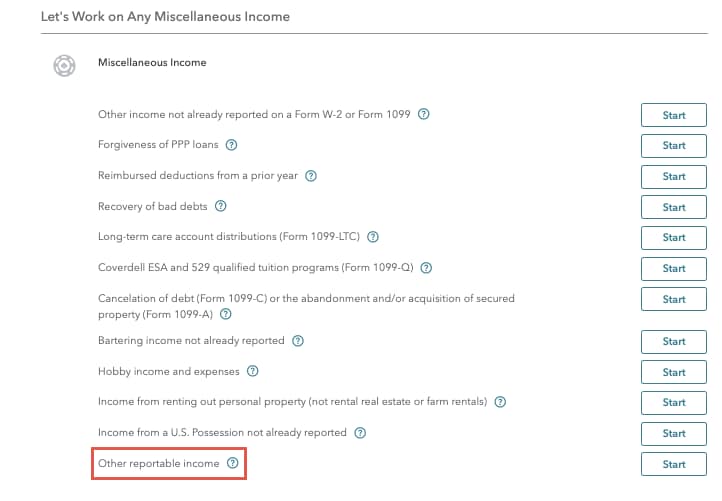This screenshot has height=501, width=722.
Task: View help for Long-term care account distributions
Action: (x=373, y=237)
